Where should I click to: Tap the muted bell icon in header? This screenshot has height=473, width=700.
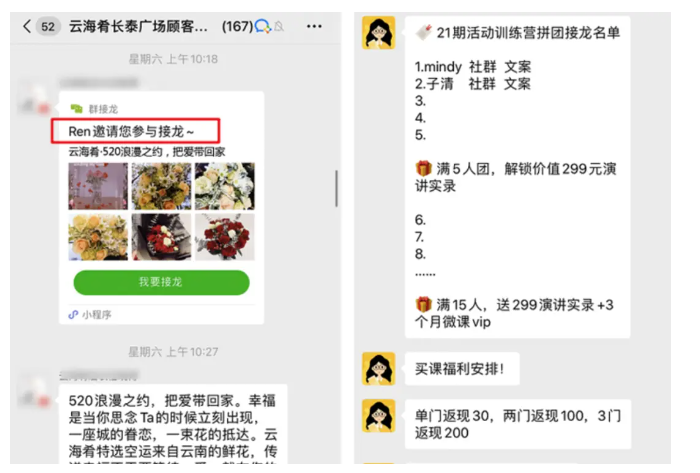coord(279,27)
